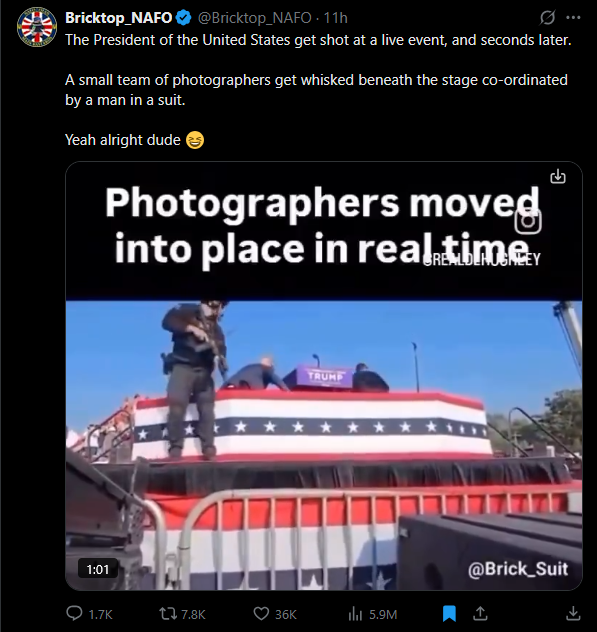Open replies with 1.7K comment icon
This screenshot has width=597, height=632.
tap(89, 614)
